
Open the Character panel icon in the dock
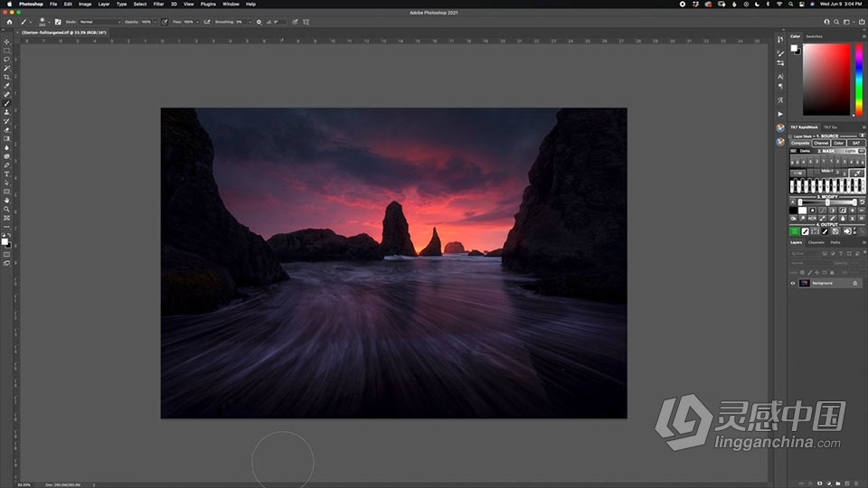click(x=780, y=76)
